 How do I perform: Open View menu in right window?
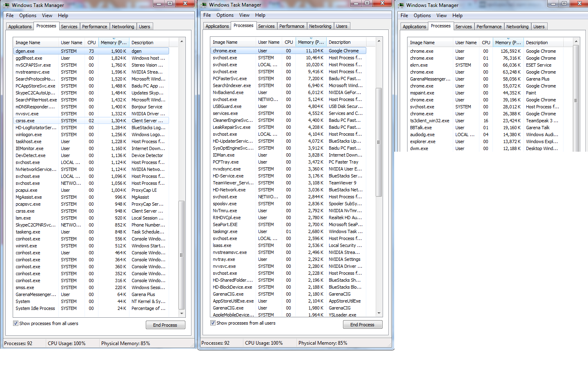coord(441,16)
